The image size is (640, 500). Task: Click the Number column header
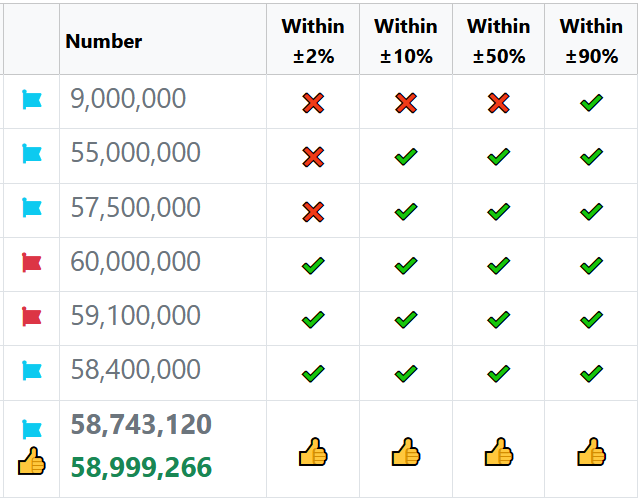coord(104,41)
